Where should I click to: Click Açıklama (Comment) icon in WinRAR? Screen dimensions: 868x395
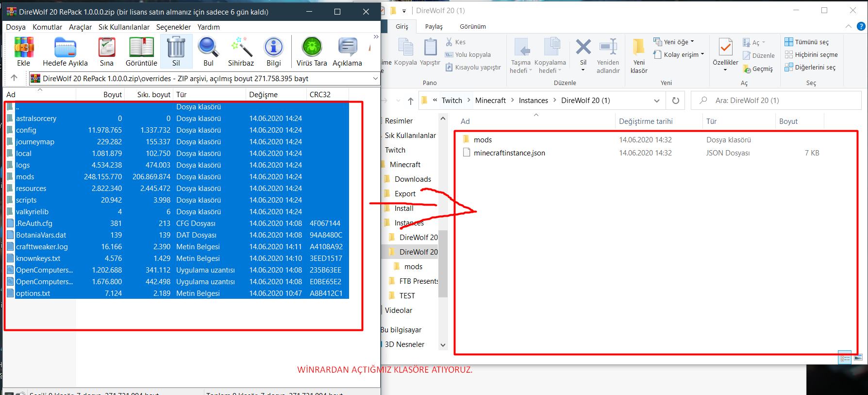click(x=347, y=52)
